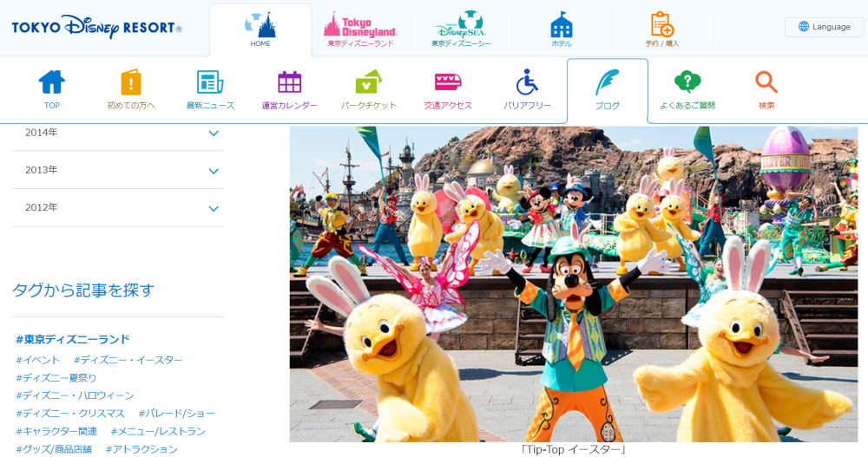Click the タグから記事を探す heading
This screenshot has height=457, width=868.
(x=83, y=290)
